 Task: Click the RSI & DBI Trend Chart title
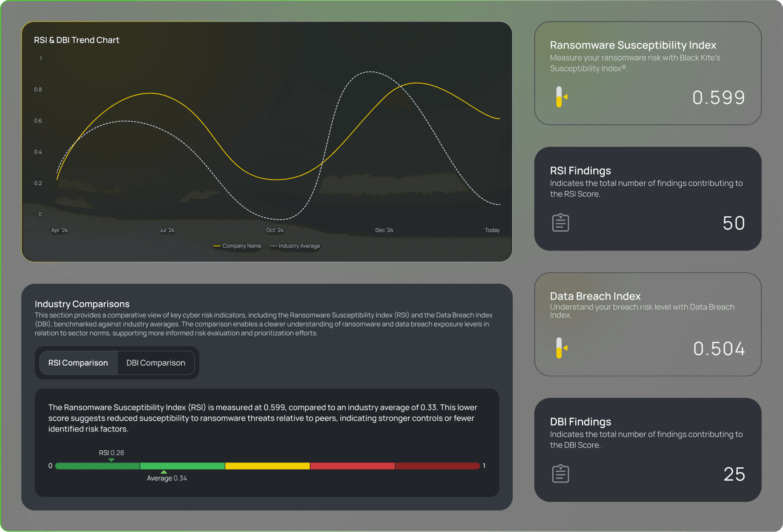pyautogui.click(x=77, y=40)
